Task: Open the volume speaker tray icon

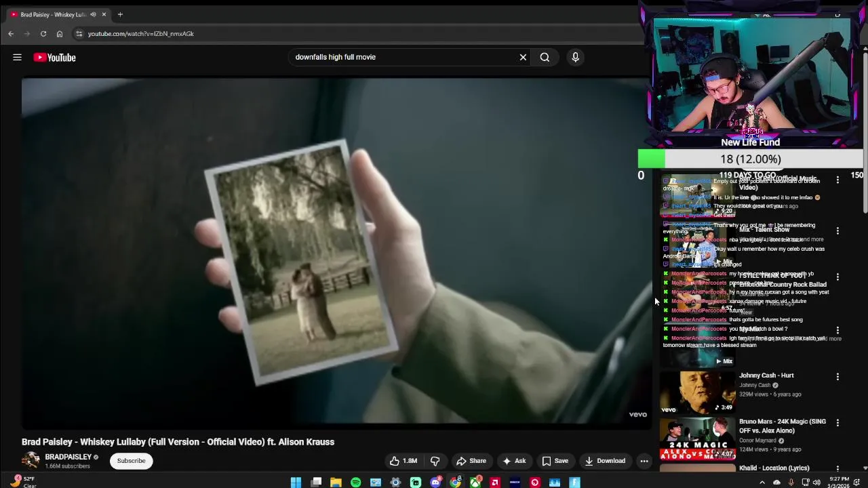Action: (x=816, y=483)
